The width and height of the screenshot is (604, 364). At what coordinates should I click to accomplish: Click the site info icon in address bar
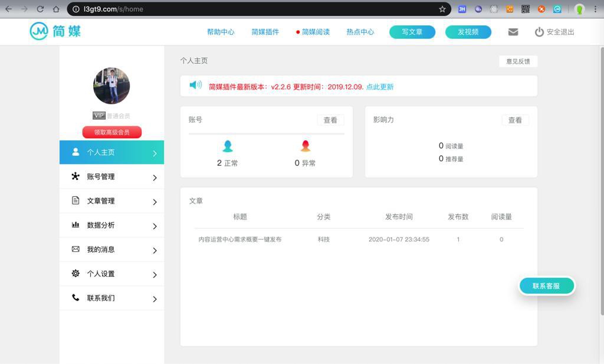click(76, 9)
